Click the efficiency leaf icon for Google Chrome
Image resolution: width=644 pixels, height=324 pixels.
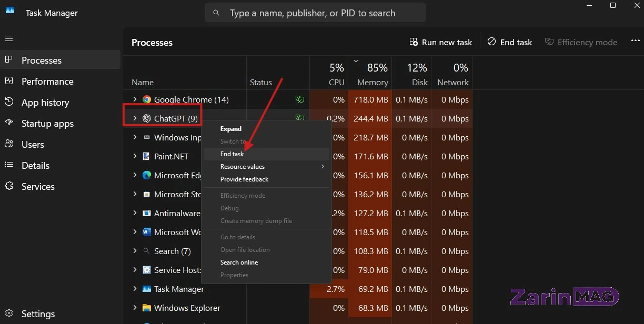tap(299, 99)
